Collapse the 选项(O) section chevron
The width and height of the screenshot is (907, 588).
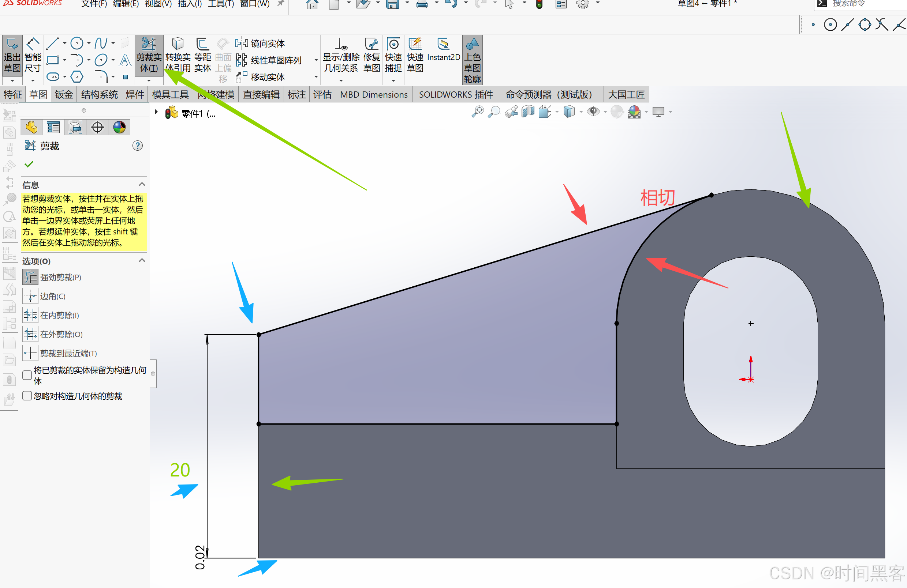[142, 261]
